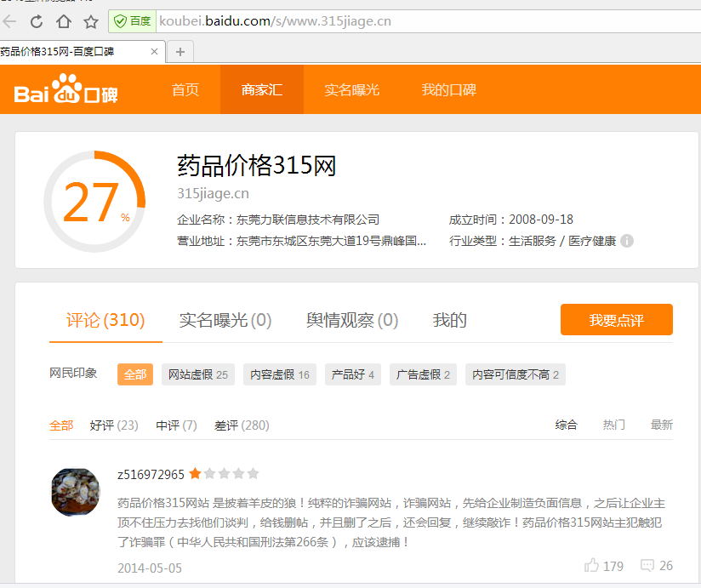Viewport: 701px width, 588px height.
Task: Open 我的口碑 in the navigation bar
Action: pyautogui.click(x=449, y=89)
